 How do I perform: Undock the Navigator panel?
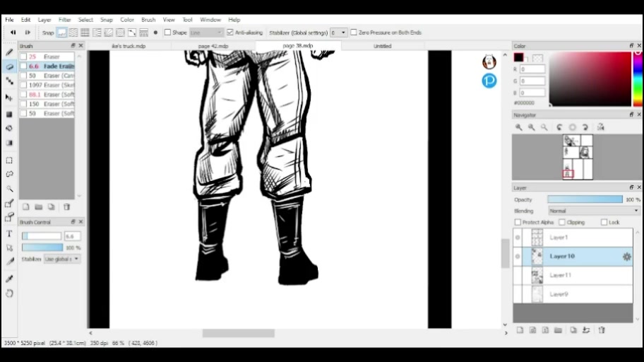tap(631, 115)
